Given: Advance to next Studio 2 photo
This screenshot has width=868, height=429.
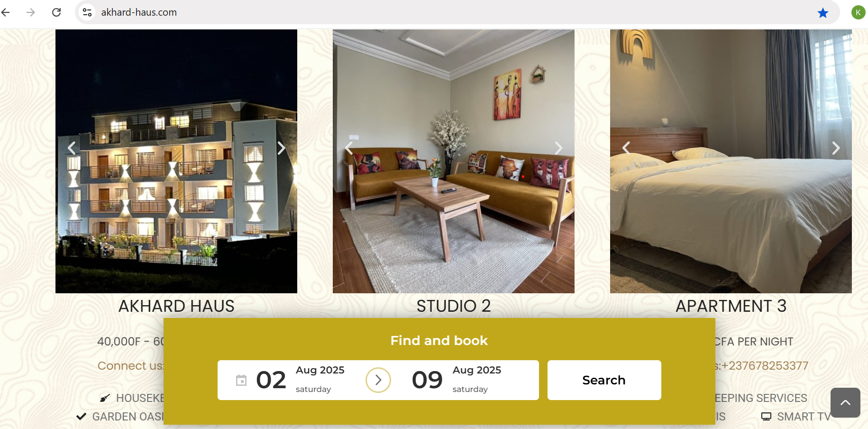Looking at the screenshot, I should pos(558,148).
